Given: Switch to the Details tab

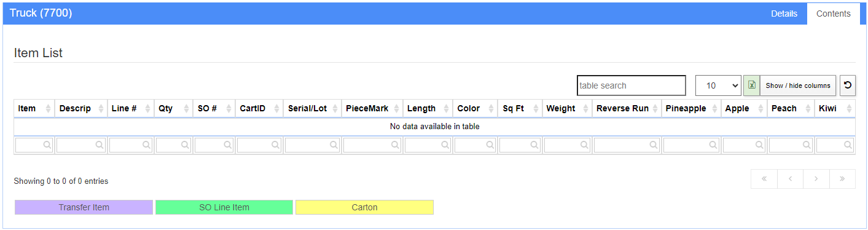Looking at the screenshot, I should tap(784, 14).
